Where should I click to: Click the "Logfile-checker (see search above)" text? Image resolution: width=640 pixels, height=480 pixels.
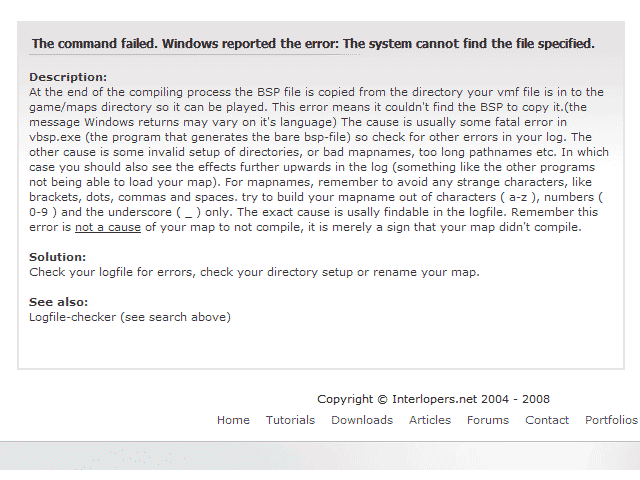tap(130, 317)
